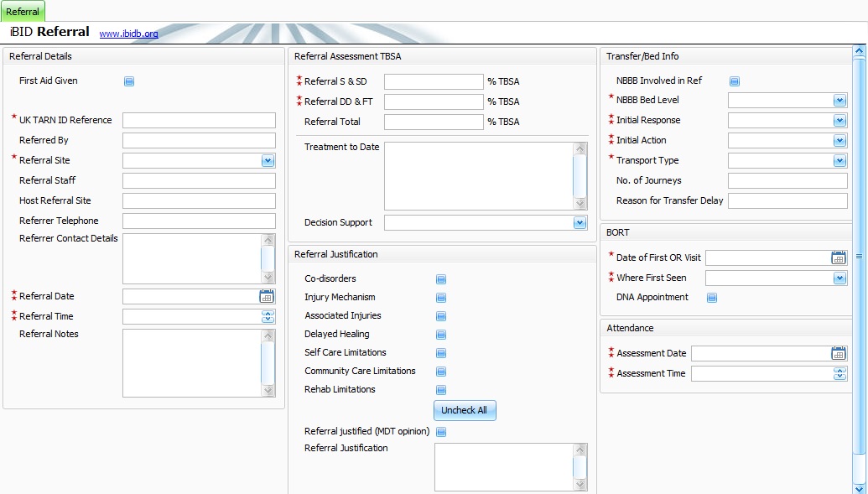Open the Assessment Date calendar picker

pos(839,354)
